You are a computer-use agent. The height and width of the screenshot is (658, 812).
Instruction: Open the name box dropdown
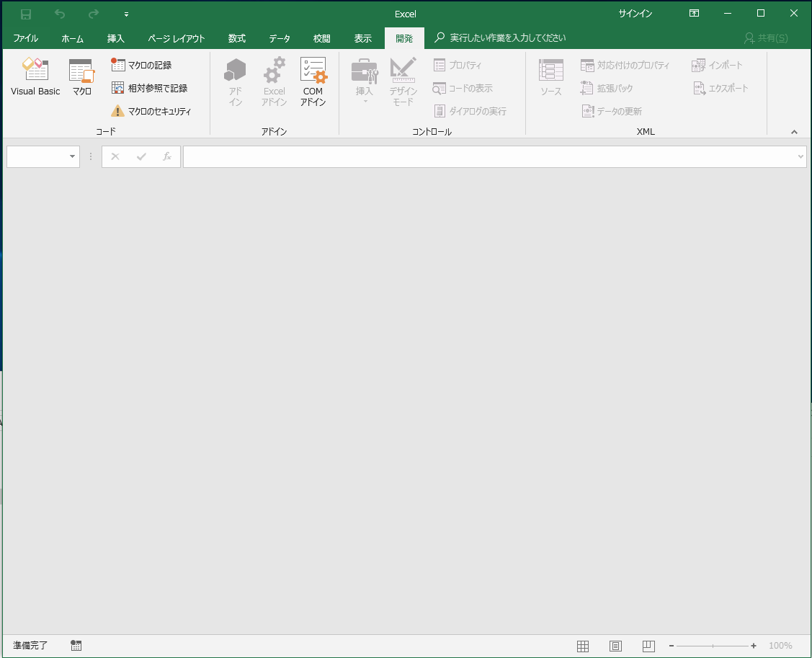tap(71, 156)
